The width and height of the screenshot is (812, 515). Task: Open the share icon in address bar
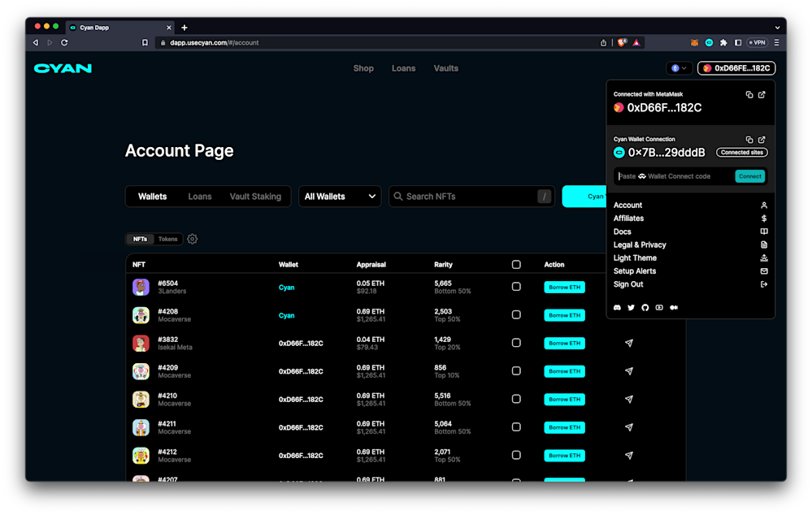(603, 42)
